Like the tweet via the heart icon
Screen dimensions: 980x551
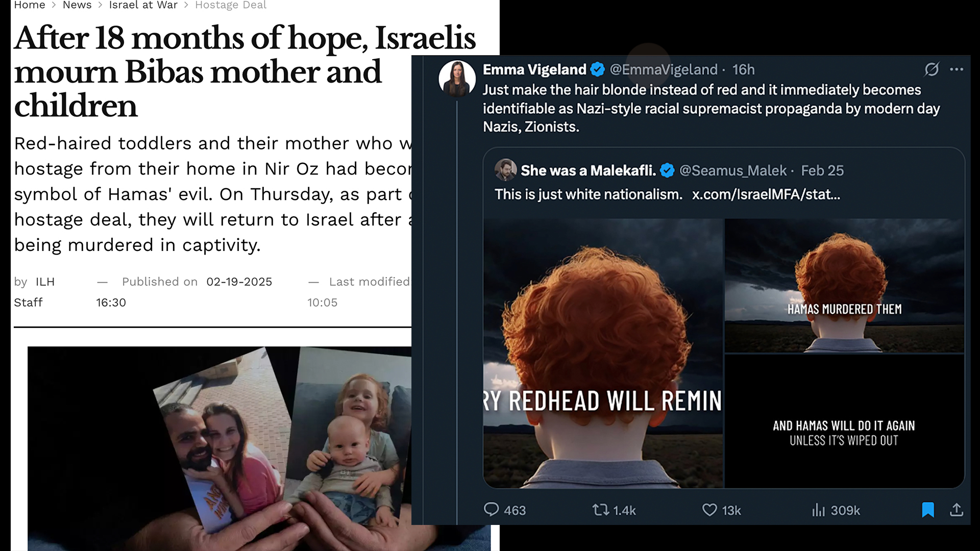pyautogui.click(x=709, y=509)
